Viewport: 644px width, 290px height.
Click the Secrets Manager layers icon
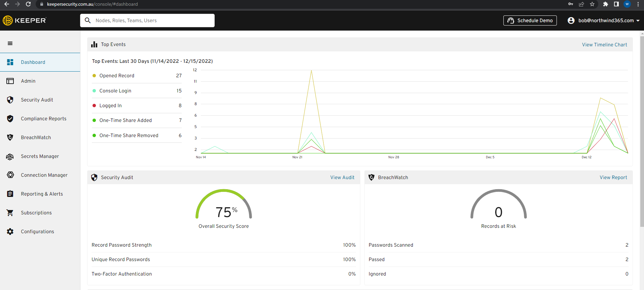[10, 157]
